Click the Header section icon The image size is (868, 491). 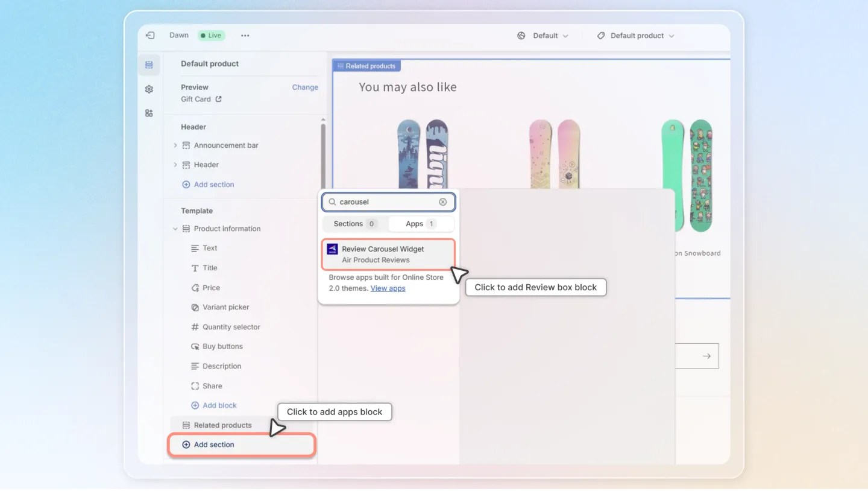[186, 165]
